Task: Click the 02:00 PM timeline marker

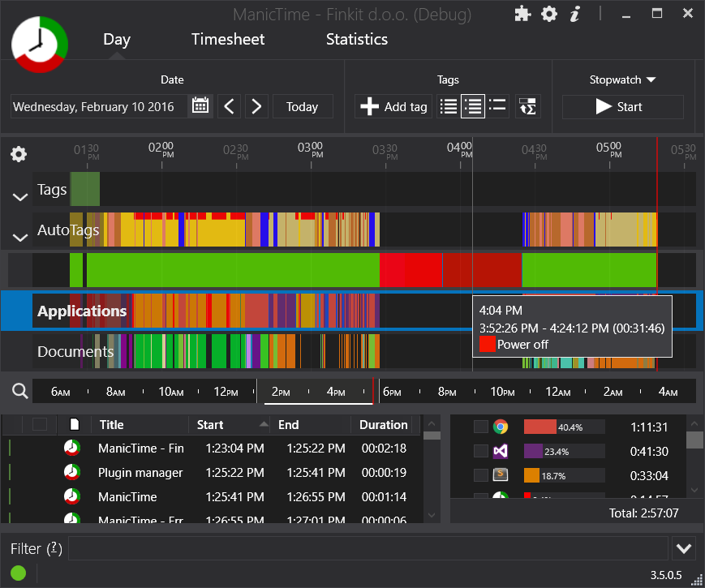Action: pos(161,151)
